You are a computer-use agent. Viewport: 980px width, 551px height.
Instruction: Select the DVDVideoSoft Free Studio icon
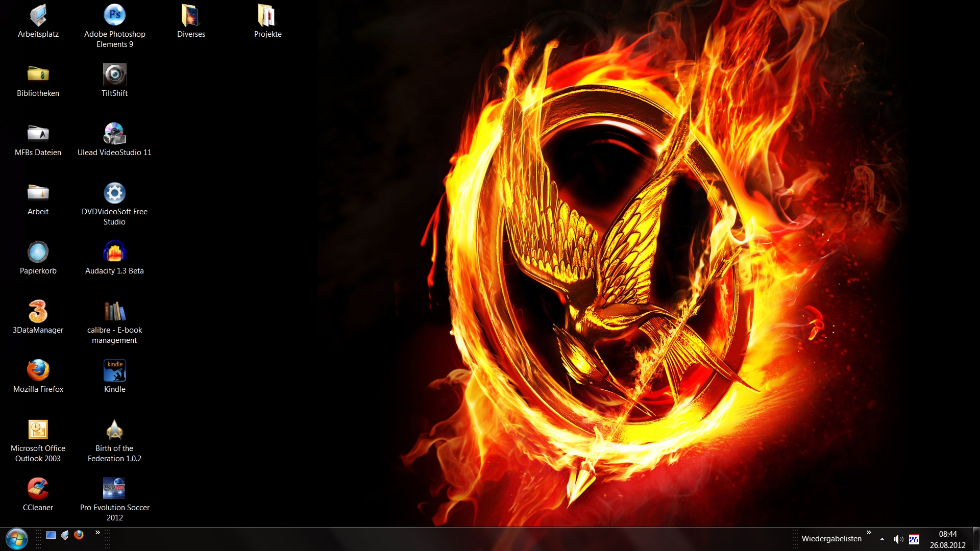click(114, 193)
